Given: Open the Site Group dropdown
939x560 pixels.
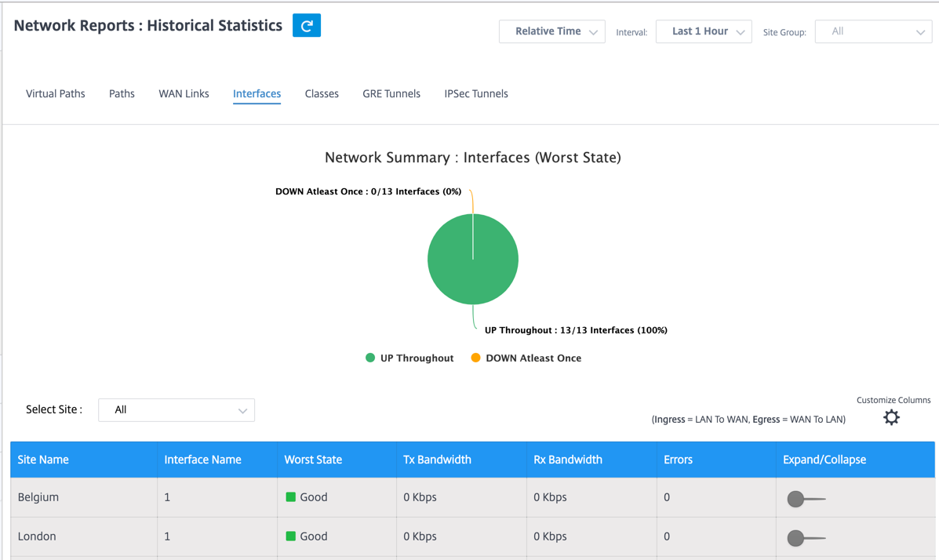Looking at the screenshot, I should click(x=874, y=31).
